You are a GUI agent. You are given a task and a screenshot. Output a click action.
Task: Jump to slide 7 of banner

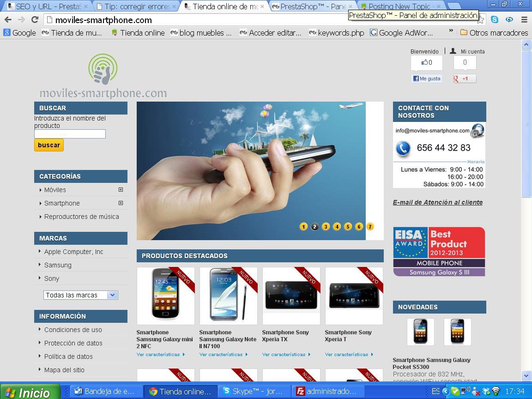[370, 227]
